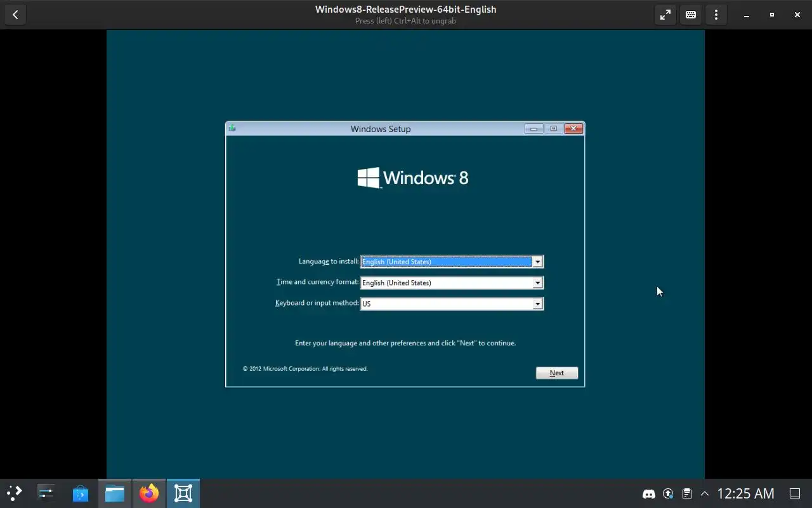Open System Settings from the taskbar
The image size is (812, 508).
click(46, 493)
